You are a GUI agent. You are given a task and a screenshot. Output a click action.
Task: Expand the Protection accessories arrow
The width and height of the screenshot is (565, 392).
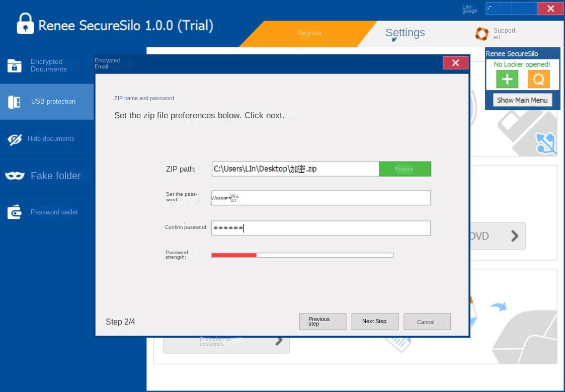pyautogui.click(x=279, y=341)
